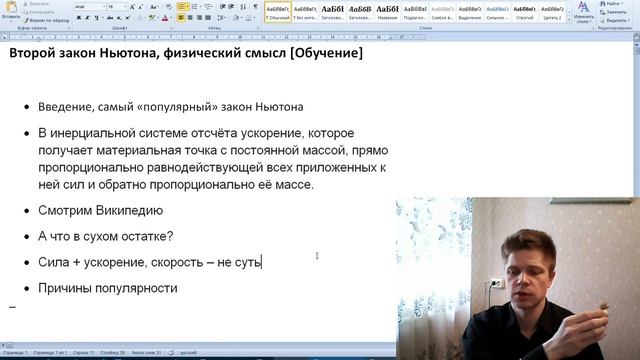
Task: Open the Select (Выделить) dropdown
Action: pos(616,20)
